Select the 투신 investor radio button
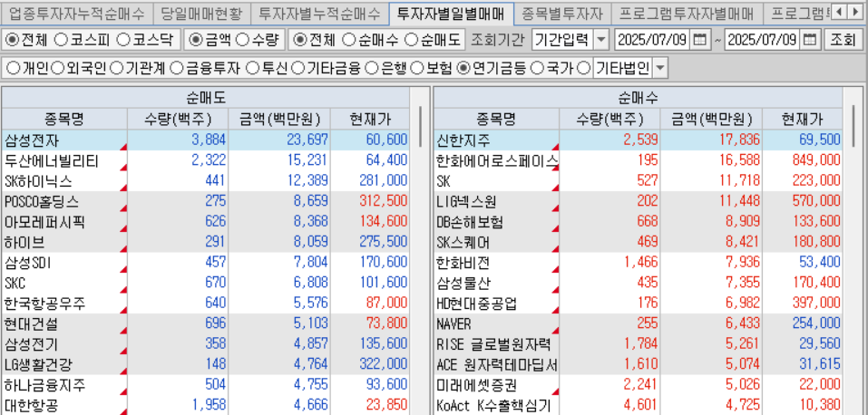This screenshot has width=868, height=415. pos(252,68)
